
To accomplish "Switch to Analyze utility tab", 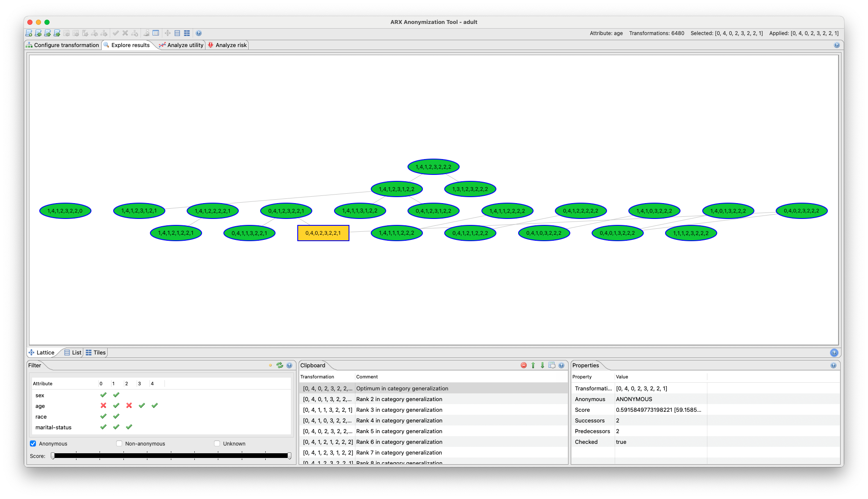I will coord(182,45).
